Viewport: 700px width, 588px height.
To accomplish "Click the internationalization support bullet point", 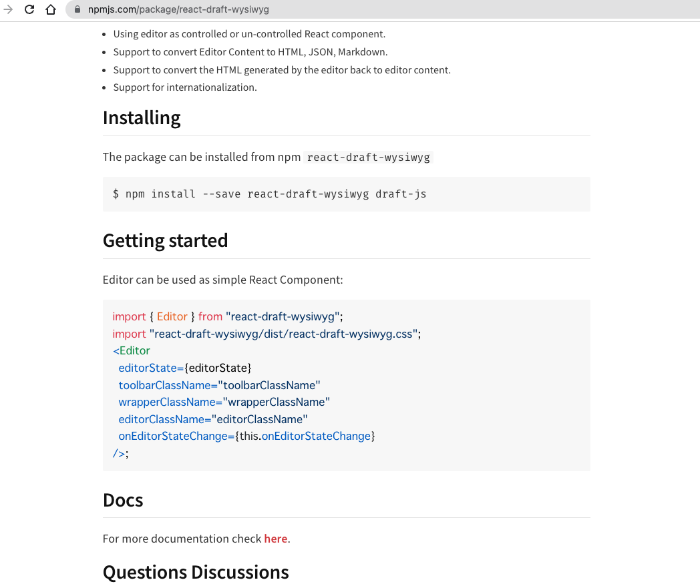I will (x=186, y=87).
